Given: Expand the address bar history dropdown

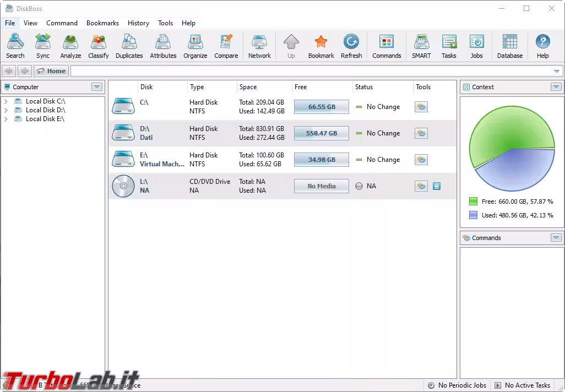Looking at the screenshot, I should pos(557,71).
